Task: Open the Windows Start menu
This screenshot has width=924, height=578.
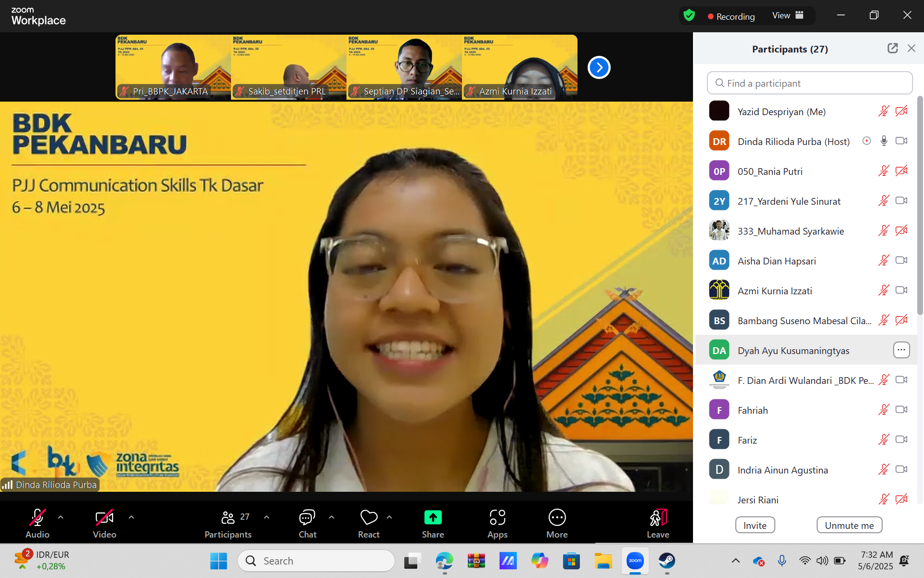Action: tap(218, 561)
